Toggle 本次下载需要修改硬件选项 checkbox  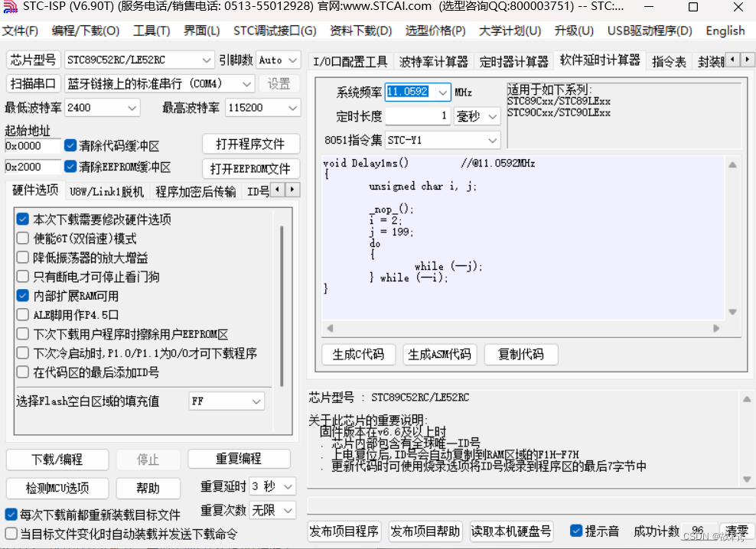pyautogui.click(x=23, y=219)
